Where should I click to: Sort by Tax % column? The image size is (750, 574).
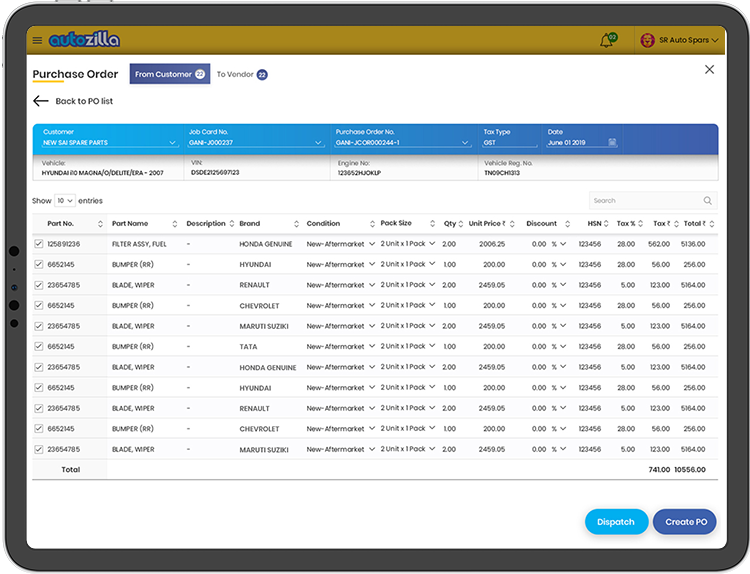click(x=640, y=223)
